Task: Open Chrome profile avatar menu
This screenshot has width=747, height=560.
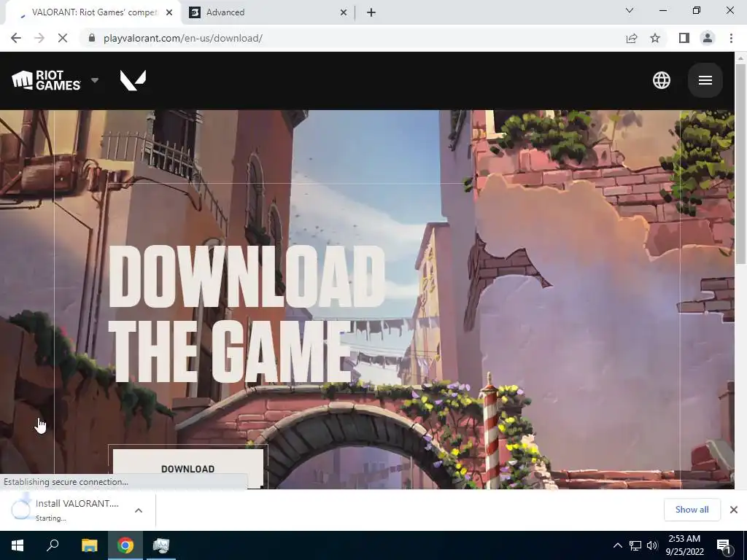Action: point(708,38)
